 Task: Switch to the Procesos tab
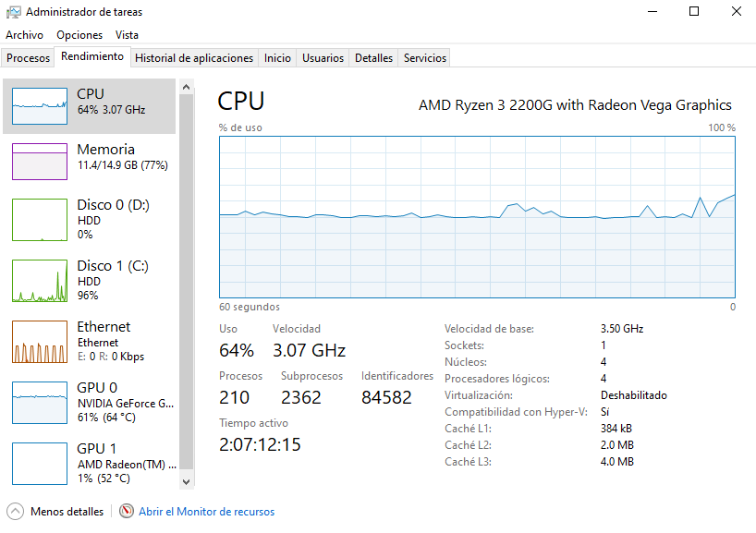(29, 58)
